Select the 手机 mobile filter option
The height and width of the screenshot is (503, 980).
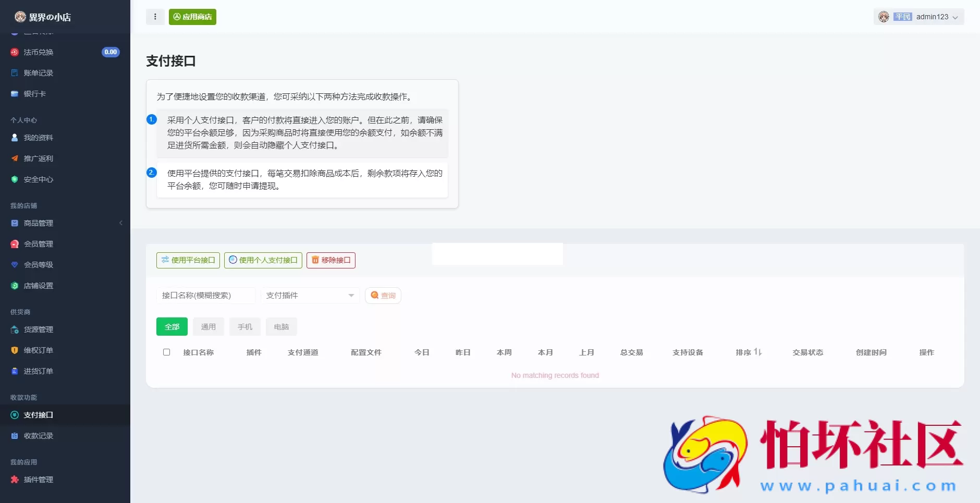[244, 326]
